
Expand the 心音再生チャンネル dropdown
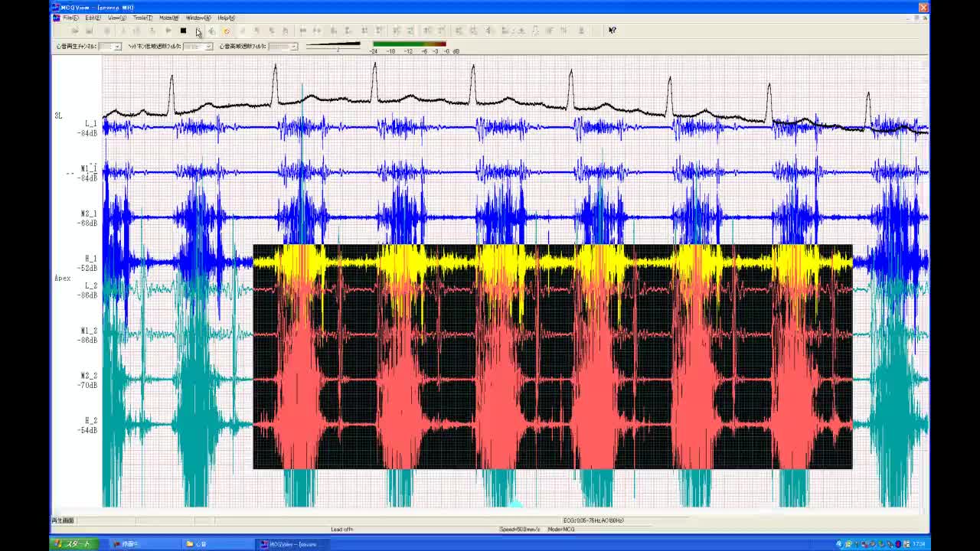pos(116,47)
